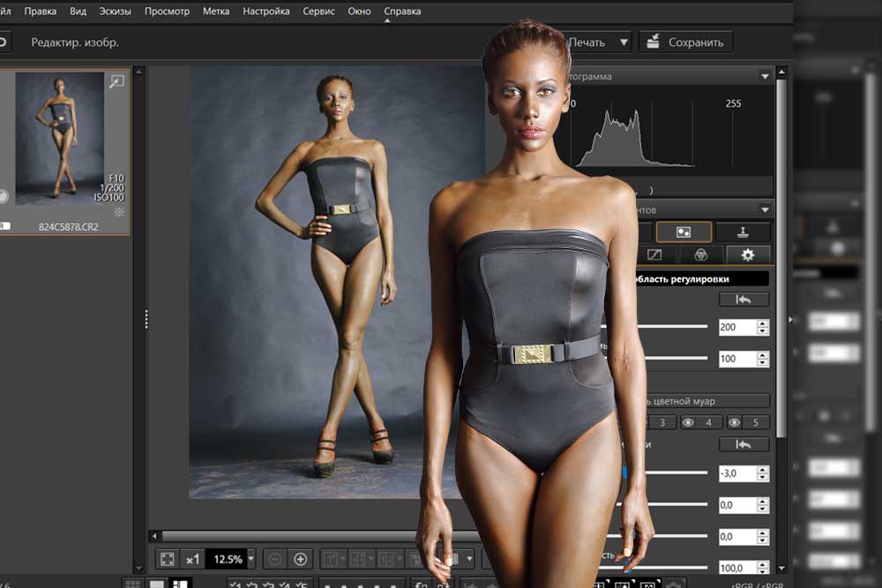Open the Окно menu
Screen dimensions: 882x588
[x=359, y=11]
